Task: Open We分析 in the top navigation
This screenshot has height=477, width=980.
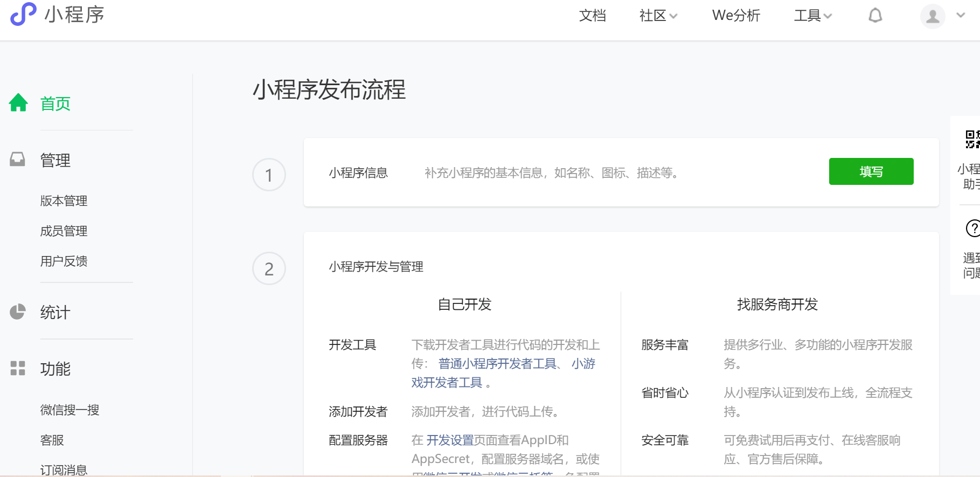Action: [736, 16]
